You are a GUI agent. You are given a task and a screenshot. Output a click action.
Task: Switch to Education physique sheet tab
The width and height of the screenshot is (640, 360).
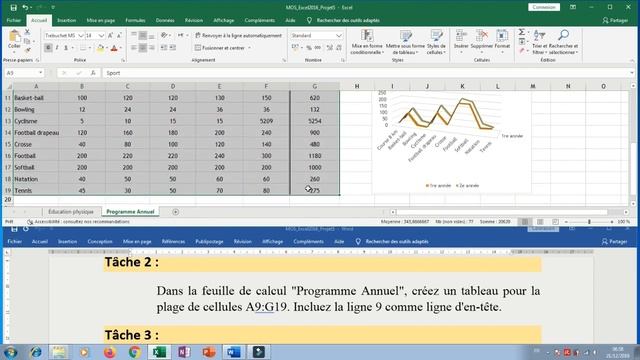[71, 212]
